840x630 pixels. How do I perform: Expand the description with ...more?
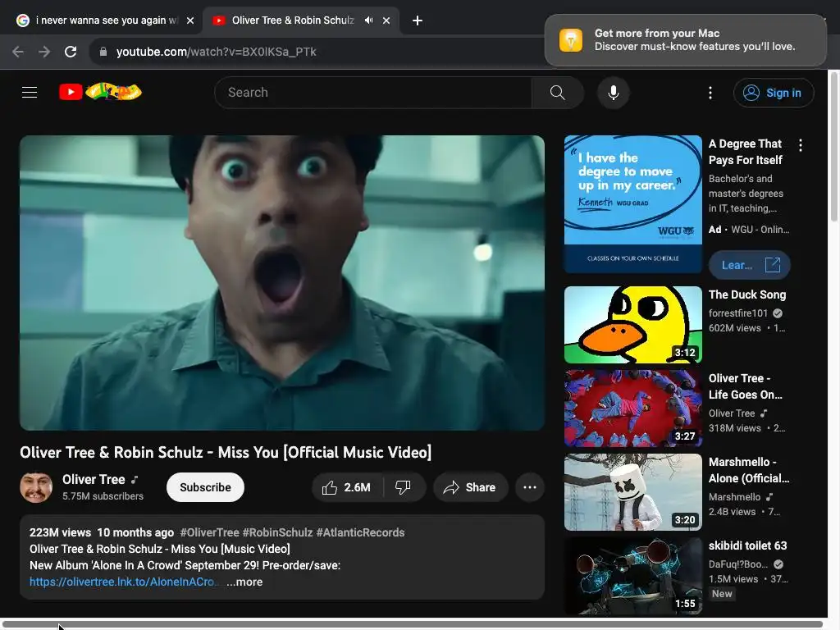click(x=244, y=582)
